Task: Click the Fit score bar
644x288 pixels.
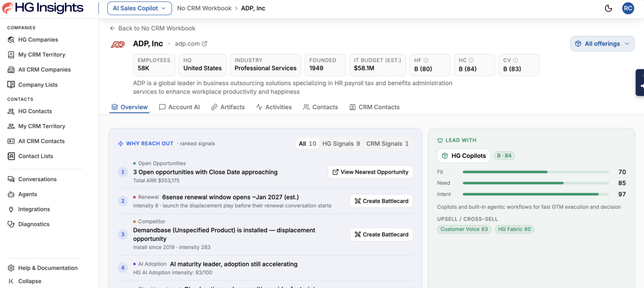Action: [x=536, y=172]
